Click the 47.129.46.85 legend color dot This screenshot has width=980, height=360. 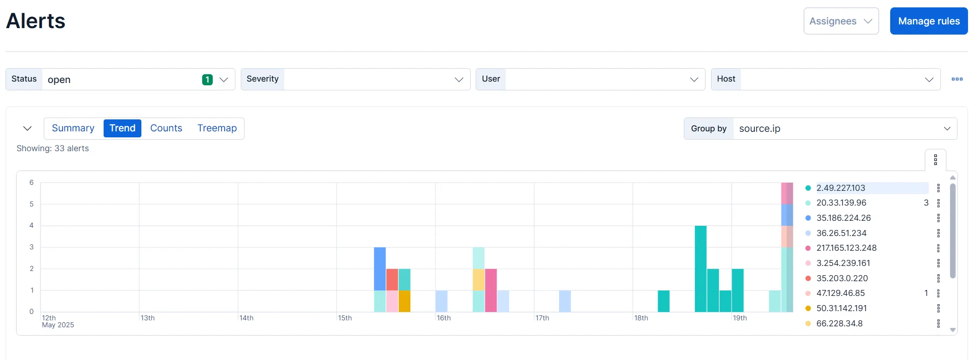808,293
